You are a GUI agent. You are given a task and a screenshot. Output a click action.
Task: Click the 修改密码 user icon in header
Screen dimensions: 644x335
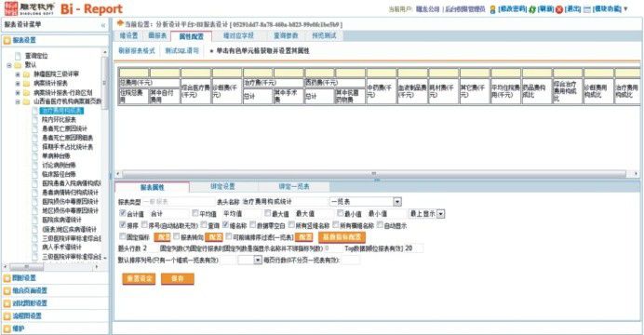[x=492, y=9]
